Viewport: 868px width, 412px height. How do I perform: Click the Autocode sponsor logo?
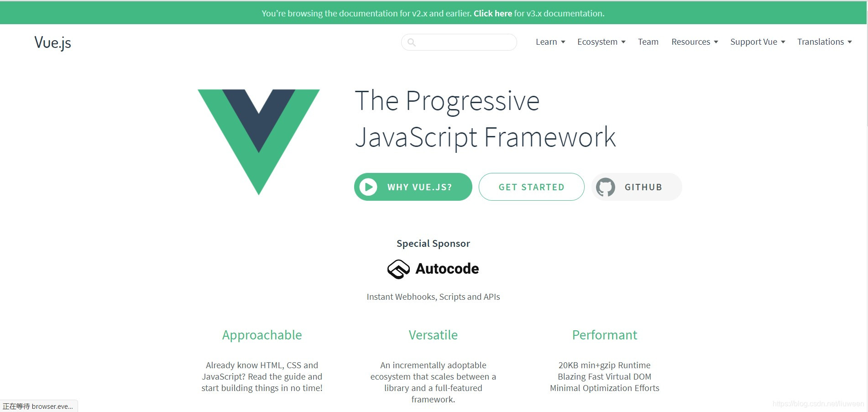coord(433,269)
